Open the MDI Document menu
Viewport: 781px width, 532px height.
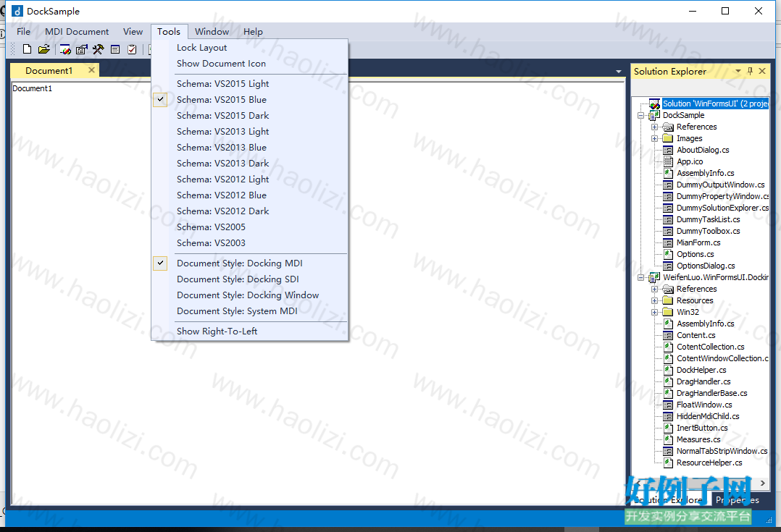[77, 31]
